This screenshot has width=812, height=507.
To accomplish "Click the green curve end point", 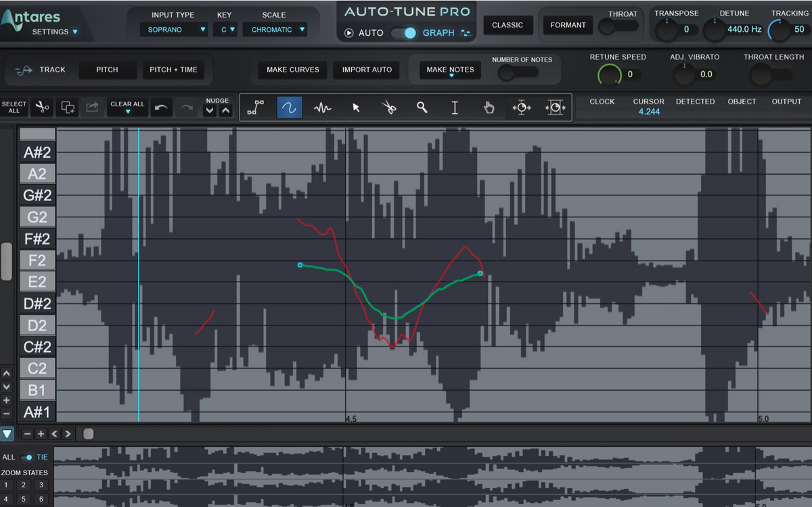I will coord(480,273).
